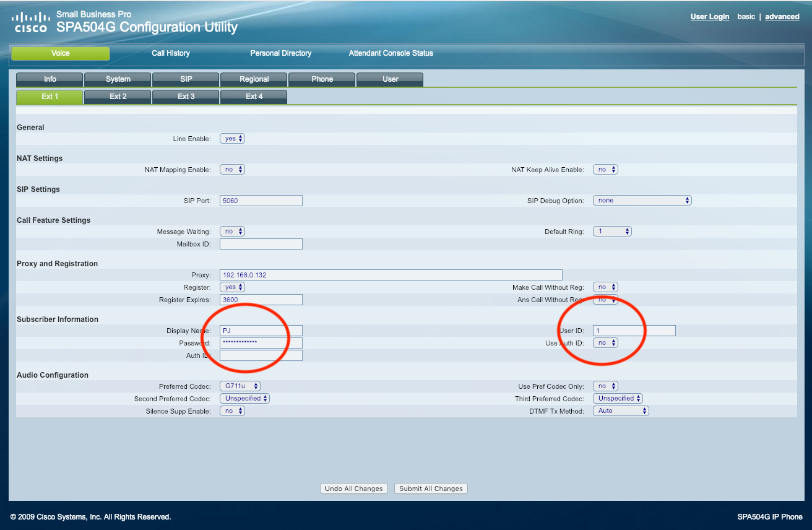This screenshot has height=530, width=812.
Task: Click Call Feature Settings heading
Action: tap(54, 220)
